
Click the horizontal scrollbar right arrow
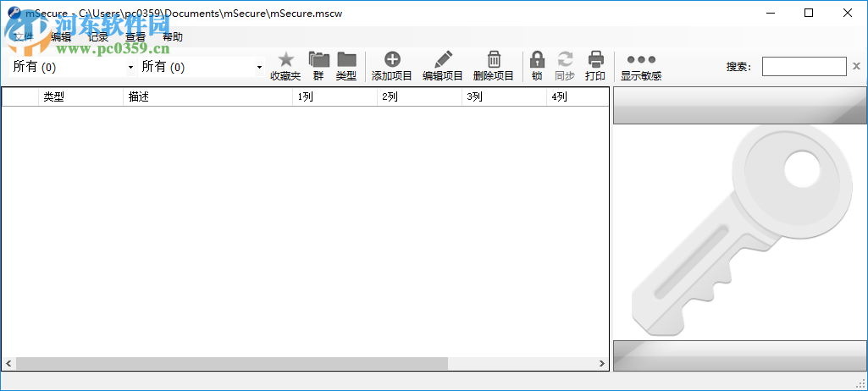(602, 363)
